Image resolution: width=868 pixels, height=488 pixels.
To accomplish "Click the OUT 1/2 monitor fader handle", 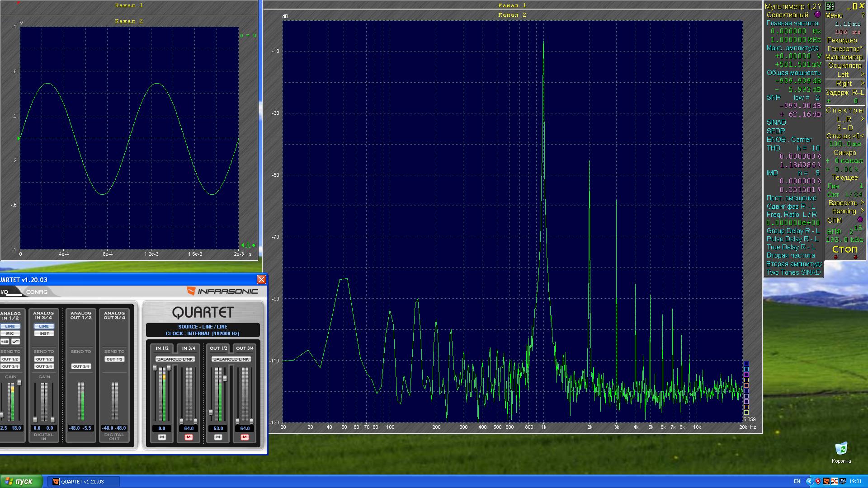I will 211,412.
